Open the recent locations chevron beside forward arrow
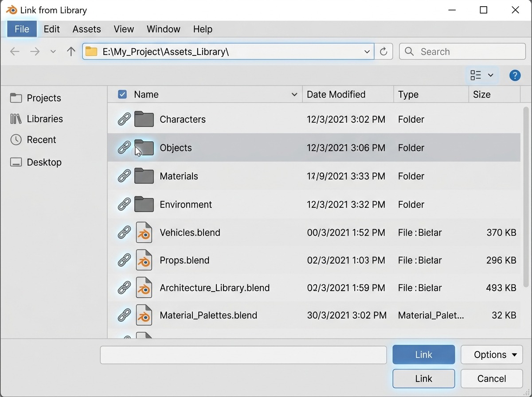 53,51
